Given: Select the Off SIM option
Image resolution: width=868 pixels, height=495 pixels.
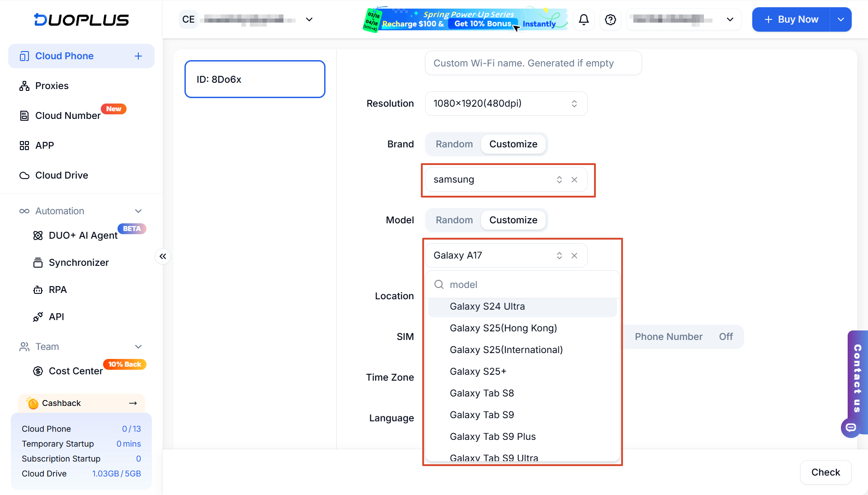Looking at the screenshot, I should pyautogui.click(x=726, y=337).
